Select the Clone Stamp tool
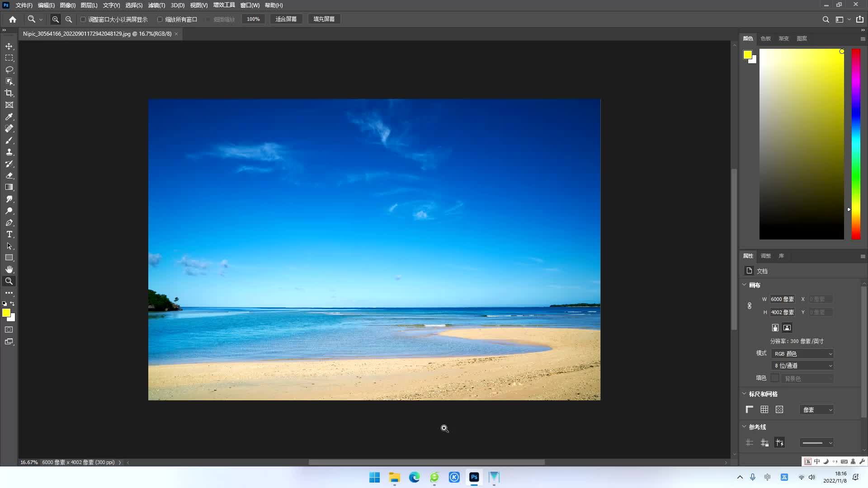Screen dimensions: 868x488 (x=9, y=152)
